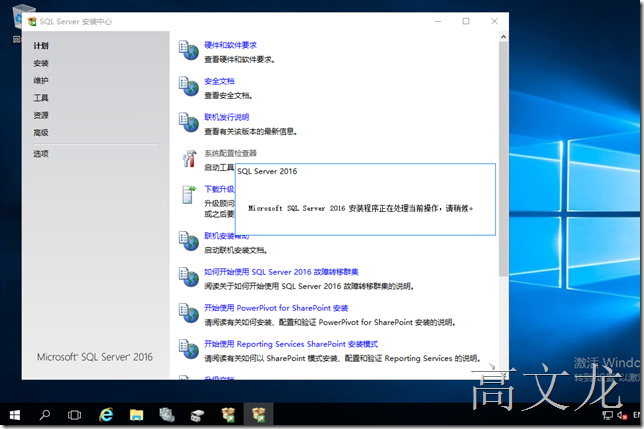
Task: Click globe icon for PowerPivot for SharePoint 安装
Action: pos(189,313)
